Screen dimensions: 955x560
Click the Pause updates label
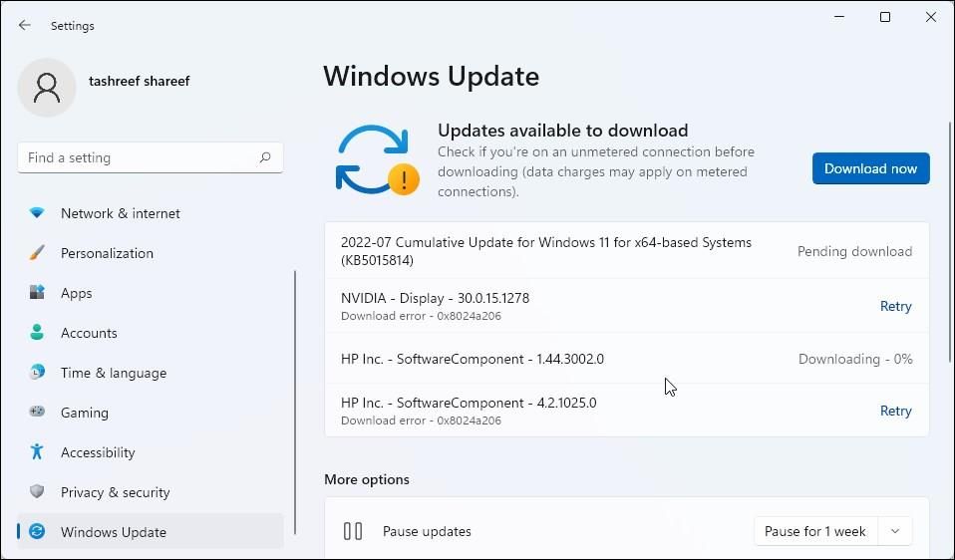[x=427, y=531]
